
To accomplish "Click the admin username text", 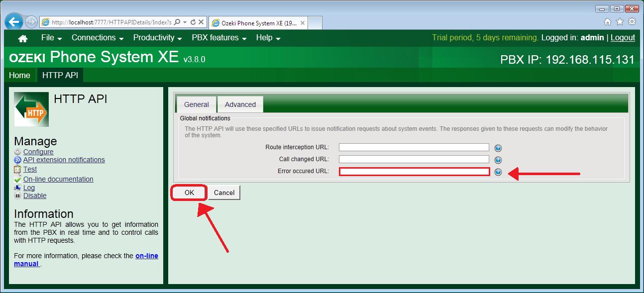I will point(592,38).
